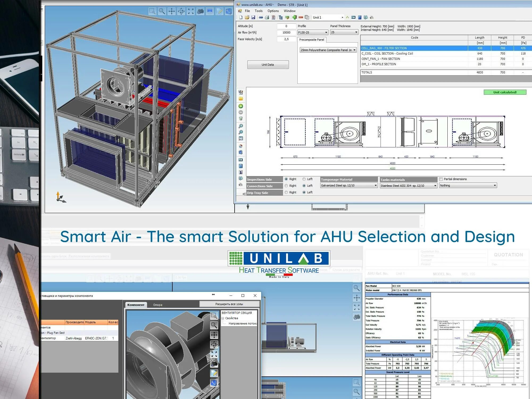532x399 pixels.
Task: Click the red minus remove unit icon
Action: click(x=301, y=18)
